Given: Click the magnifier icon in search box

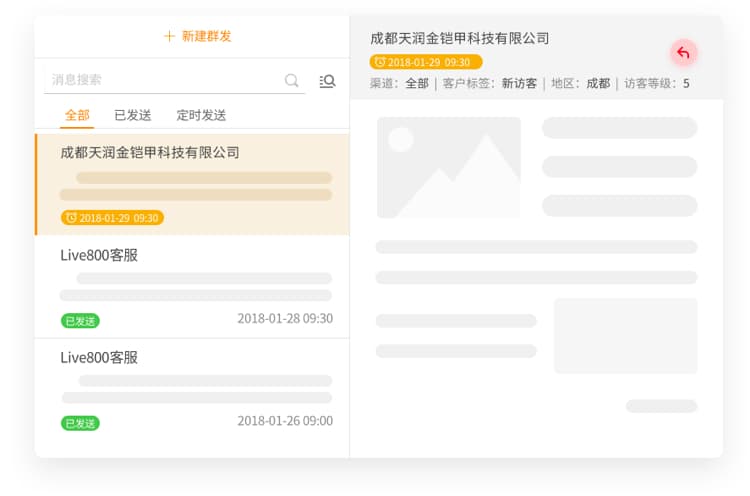Looking at the screenshot, I should click(292, 80).
